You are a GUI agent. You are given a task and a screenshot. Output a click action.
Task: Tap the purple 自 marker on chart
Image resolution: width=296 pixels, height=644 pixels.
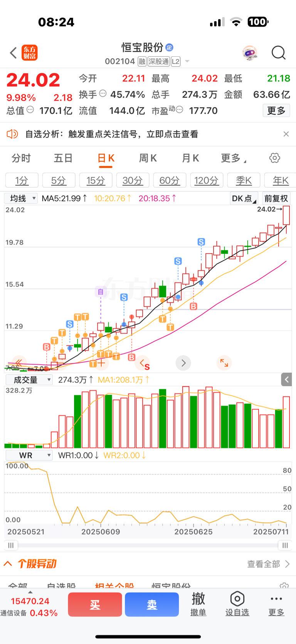pos(101,292)
